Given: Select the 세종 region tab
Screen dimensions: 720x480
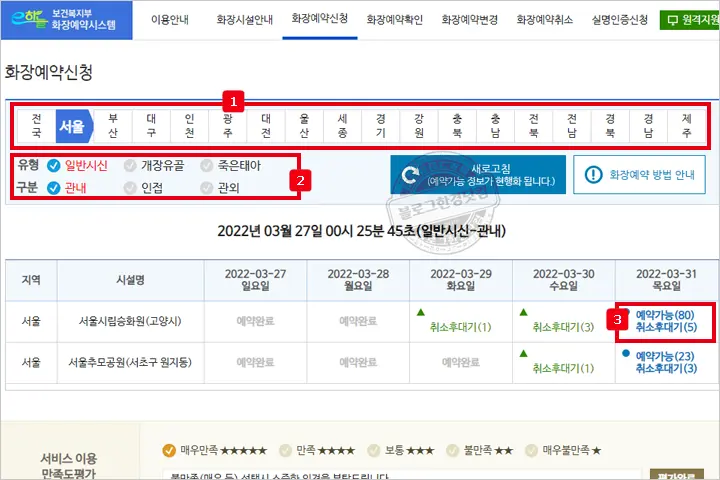Looking at the screenshot, I should click(x=343, y=126).
